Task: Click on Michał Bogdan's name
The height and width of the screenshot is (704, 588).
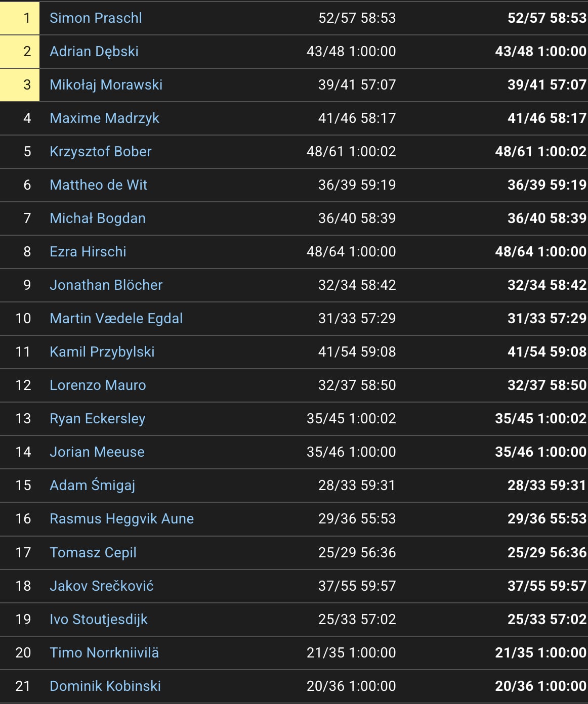Action: (x=98, y=218)
